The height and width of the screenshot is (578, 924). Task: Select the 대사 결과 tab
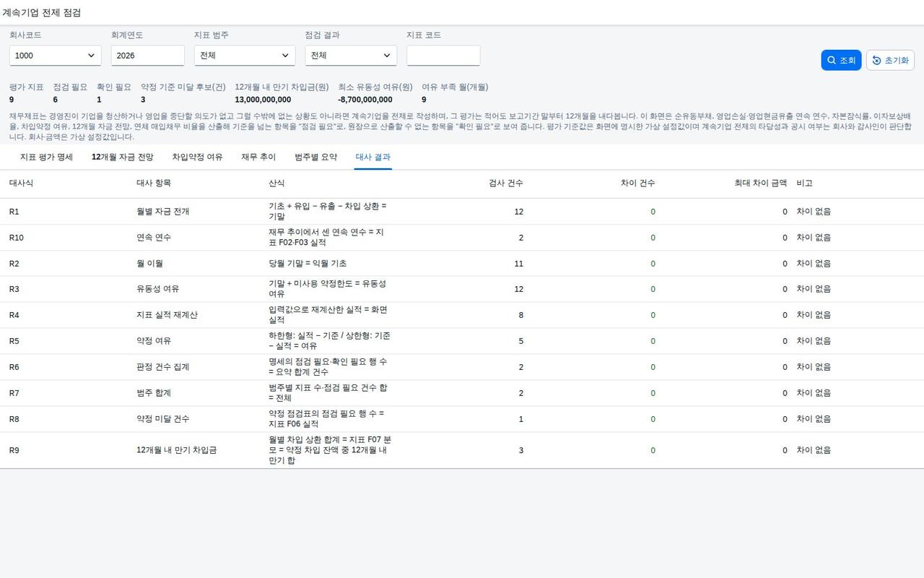pos(373,157)
